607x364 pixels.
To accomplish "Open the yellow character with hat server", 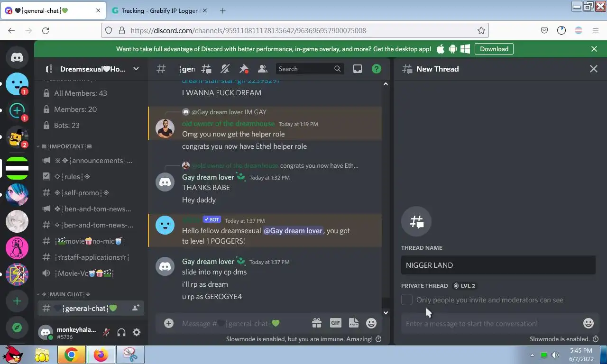I will 17,137.
